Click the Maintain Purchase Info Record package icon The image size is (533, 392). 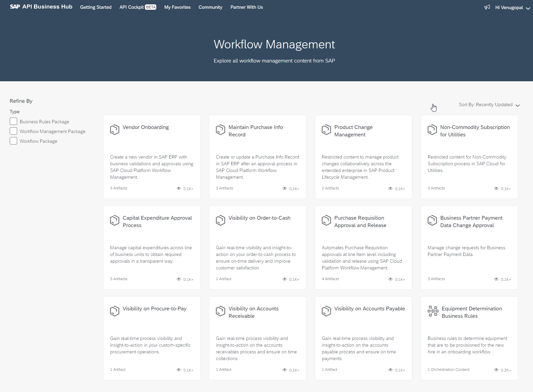(x=220, y=130)
